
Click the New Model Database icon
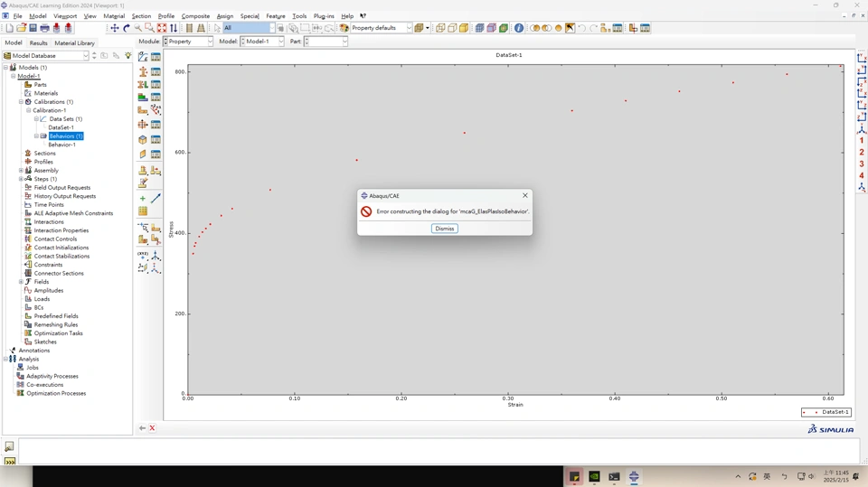pyautogui.click(x=9, y=28)
